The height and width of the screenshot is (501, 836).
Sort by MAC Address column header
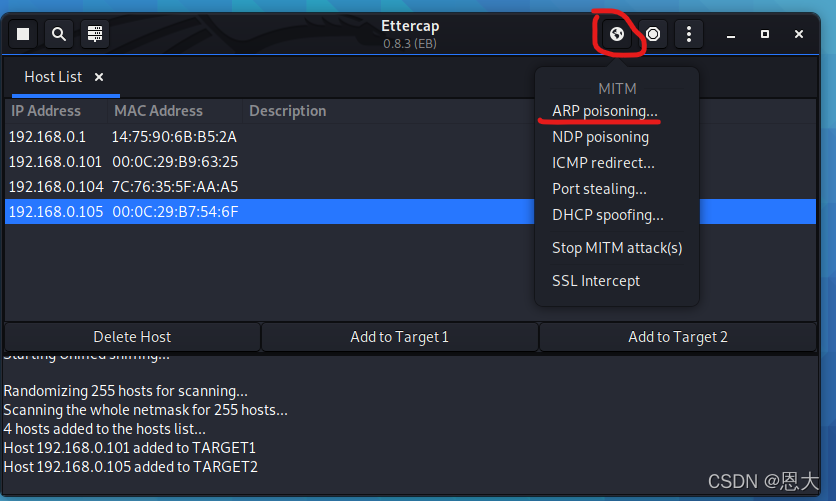point(158,111)
